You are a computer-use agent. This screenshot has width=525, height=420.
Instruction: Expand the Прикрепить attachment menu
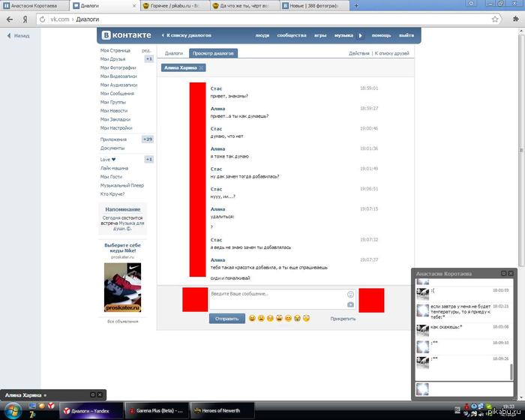point(343,319)
